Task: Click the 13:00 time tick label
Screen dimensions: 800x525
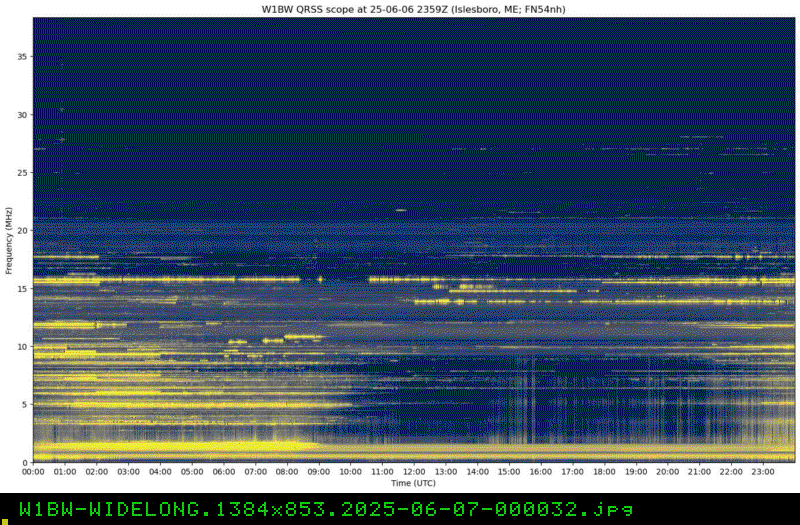Action: [x=445, y=472]
